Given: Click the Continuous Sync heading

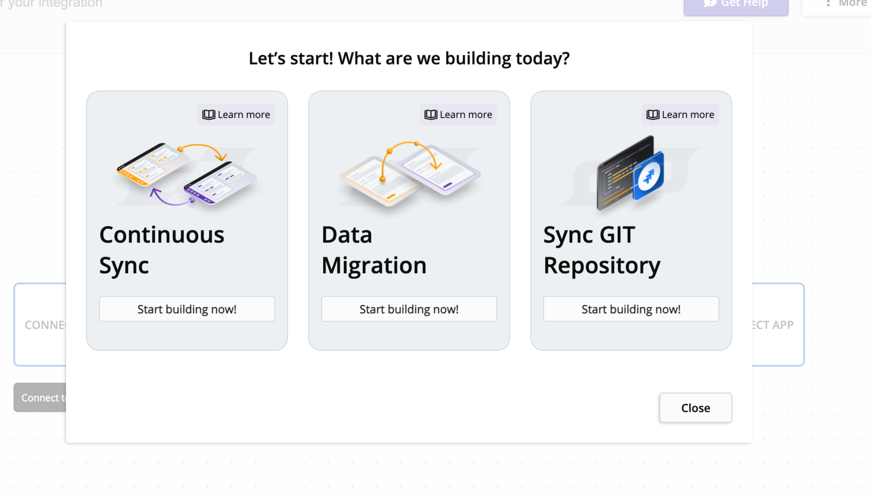Looking at the screenshot, I should point(162,249).
